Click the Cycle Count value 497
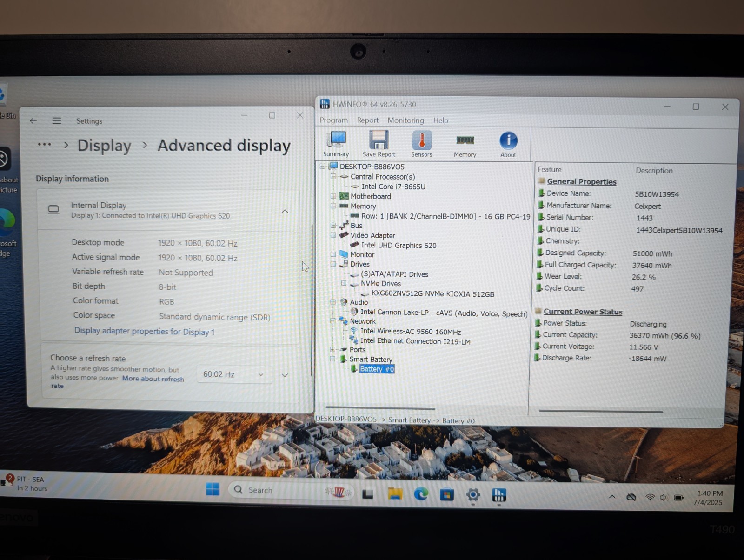Viewport: 744px width, 560px height. pyautogui.click(x=637, y=289)
